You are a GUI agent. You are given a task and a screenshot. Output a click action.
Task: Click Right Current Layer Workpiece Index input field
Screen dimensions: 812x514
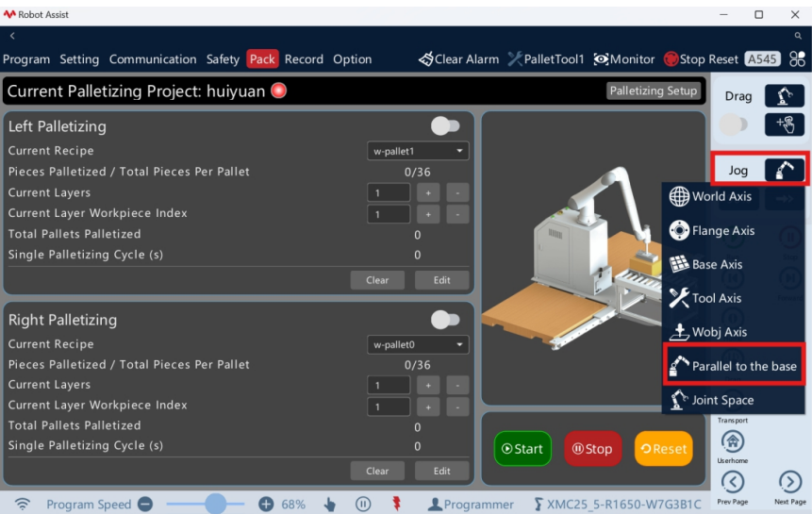pos(389,406)
